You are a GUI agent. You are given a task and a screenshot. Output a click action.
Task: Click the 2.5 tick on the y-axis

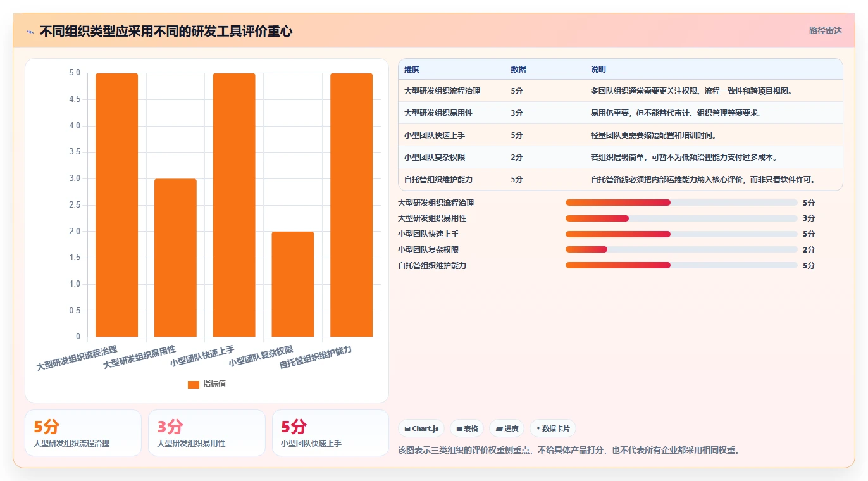[x=75, y=205]
